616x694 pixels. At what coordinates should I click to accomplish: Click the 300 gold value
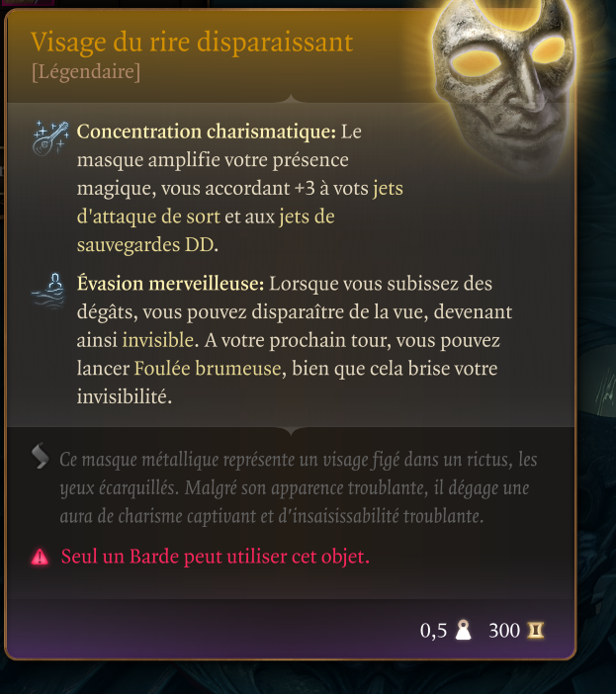click(x=504, y=631)
